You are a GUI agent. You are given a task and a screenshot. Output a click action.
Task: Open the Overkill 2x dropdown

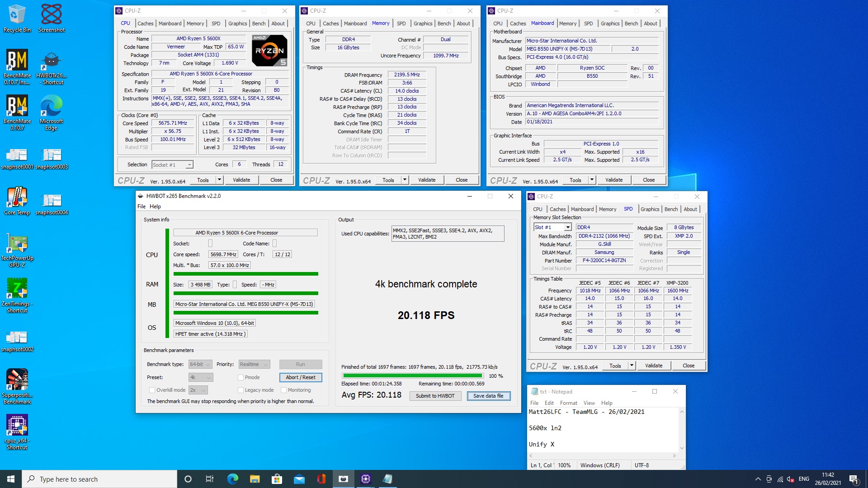198,390
